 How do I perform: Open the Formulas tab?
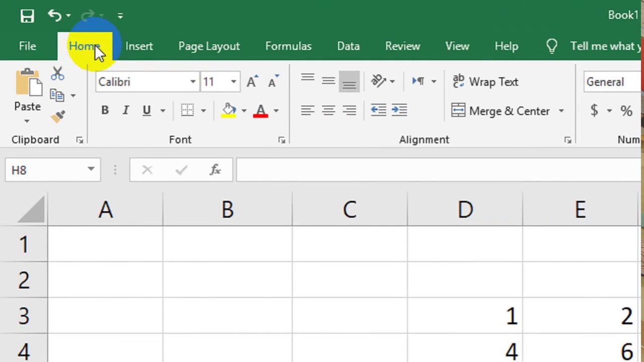coord(288,46)
